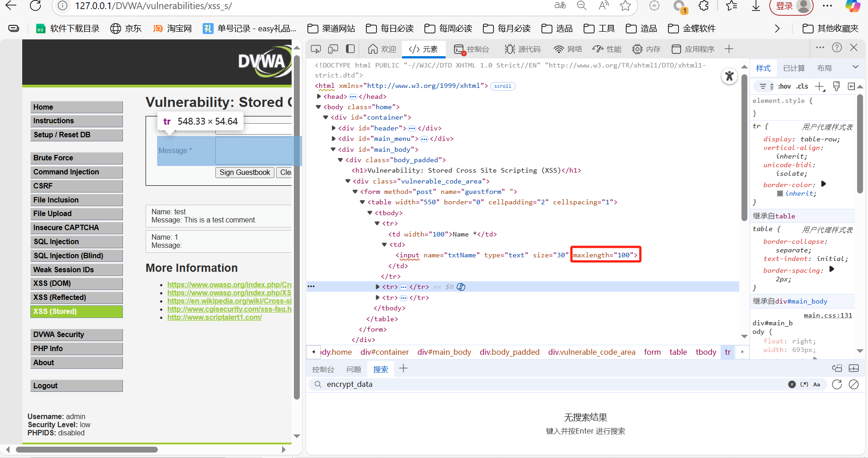
Task: Click the dock side panel icon
Action: pyautogui.click(x=350, y=49)
